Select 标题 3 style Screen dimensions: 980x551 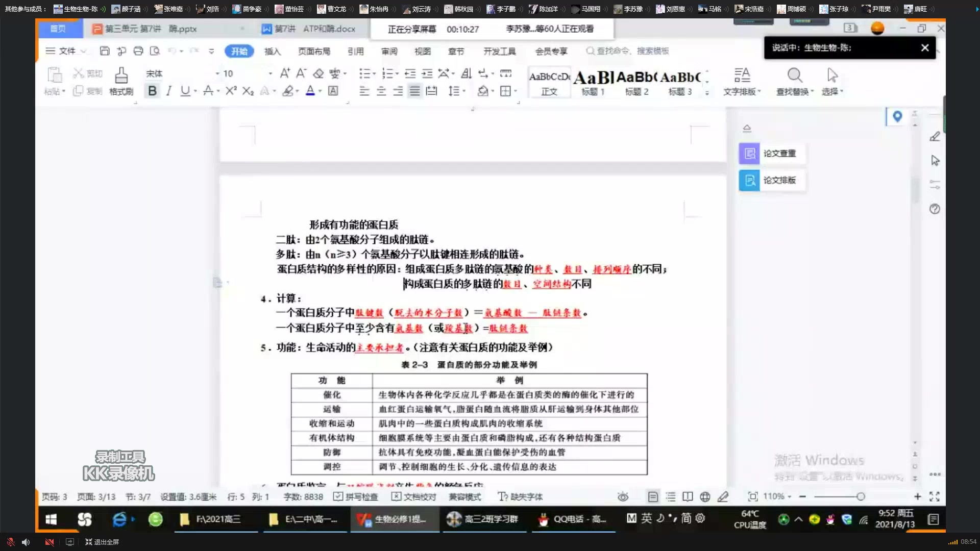coord(680,83)
